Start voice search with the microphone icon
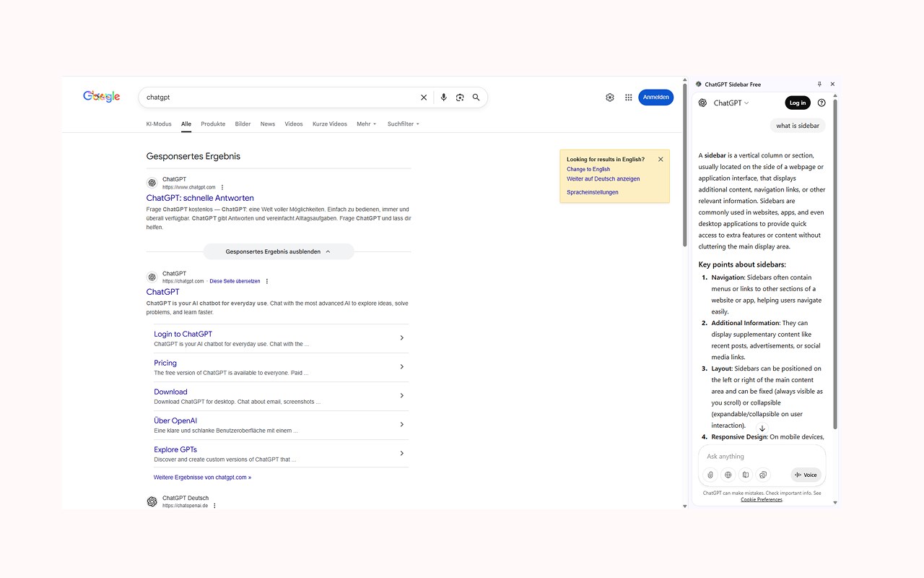The width and height of the screenshot is (924, 578). click(x=443, y=98)
